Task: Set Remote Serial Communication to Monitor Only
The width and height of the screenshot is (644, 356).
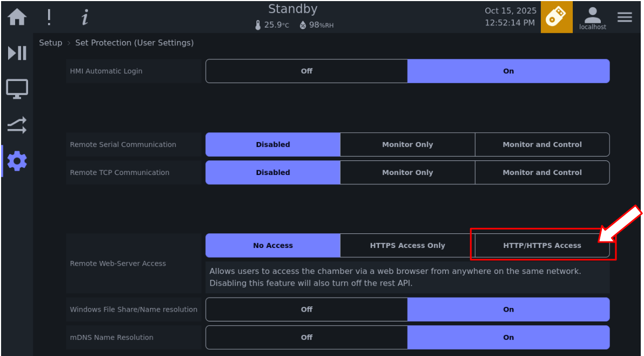Action: pyautogui.click(x=408, y=144)
